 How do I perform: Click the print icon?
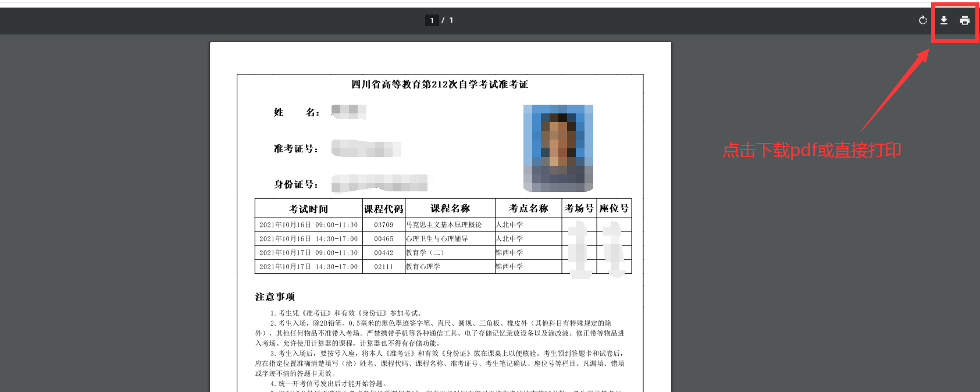(x=965, y=20)
